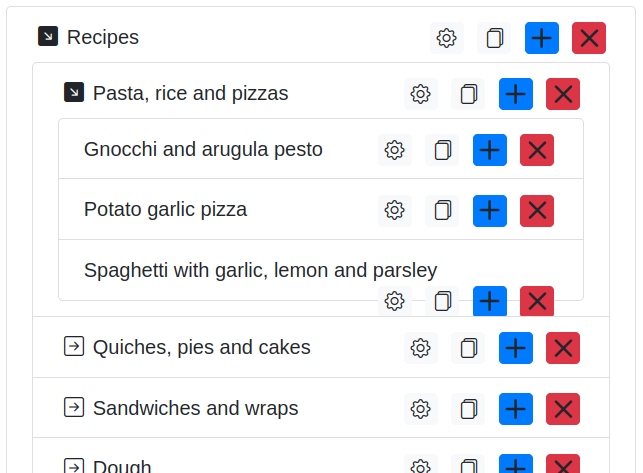
Task: Expand the Dough category arrow
Action: click(74, 466)
